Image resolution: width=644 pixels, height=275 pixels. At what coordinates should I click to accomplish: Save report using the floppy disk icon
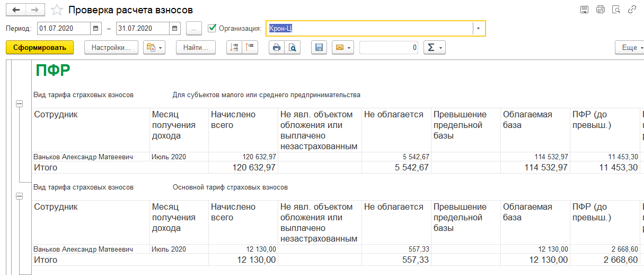[319, 48]
